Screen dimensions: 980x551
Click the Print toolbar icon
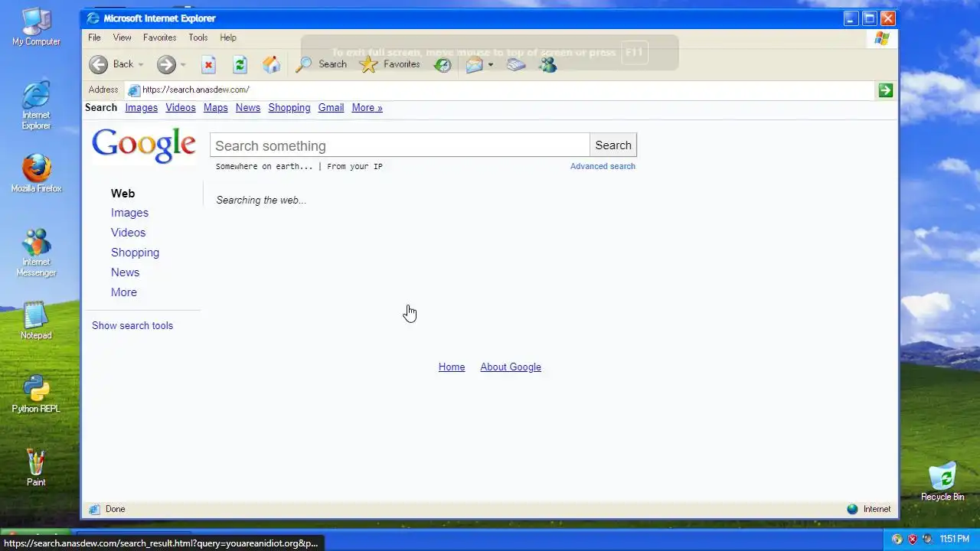[516, 65]
